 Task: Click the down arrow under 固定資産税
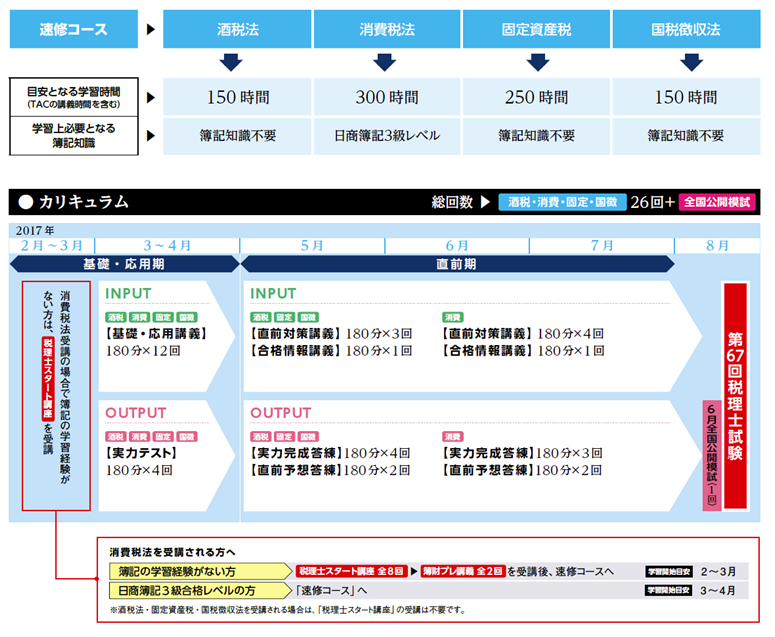coord(537,63)
